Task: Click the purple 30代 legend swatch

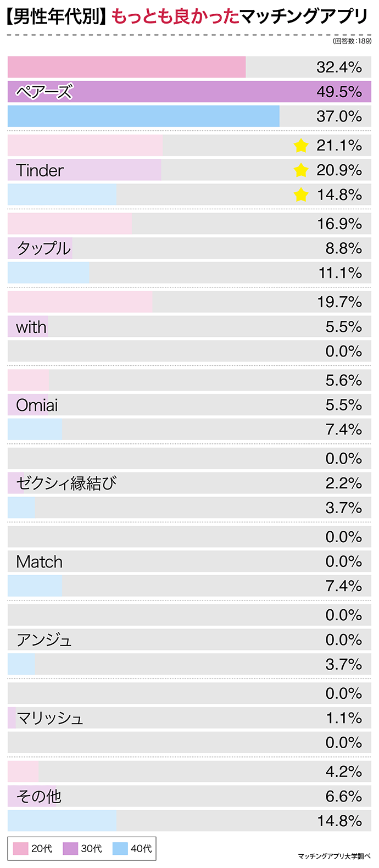Action: point(70,849)
